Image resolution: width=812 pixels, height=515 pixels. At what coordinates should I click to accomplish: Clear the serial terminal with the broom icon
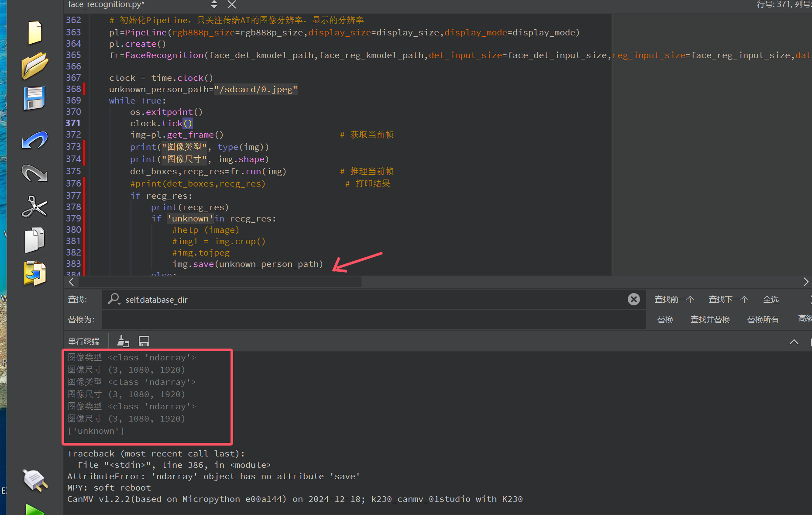[x=123, y=341]
